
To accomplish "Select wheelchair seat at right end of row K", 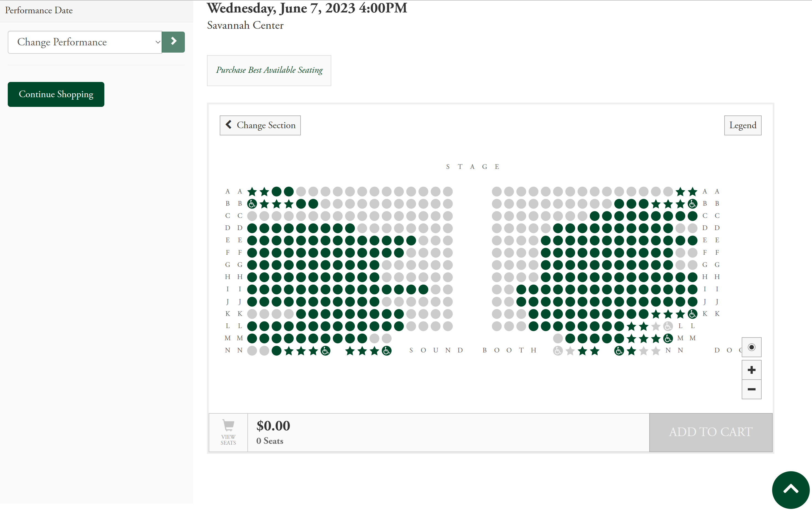I will point(692,314).
